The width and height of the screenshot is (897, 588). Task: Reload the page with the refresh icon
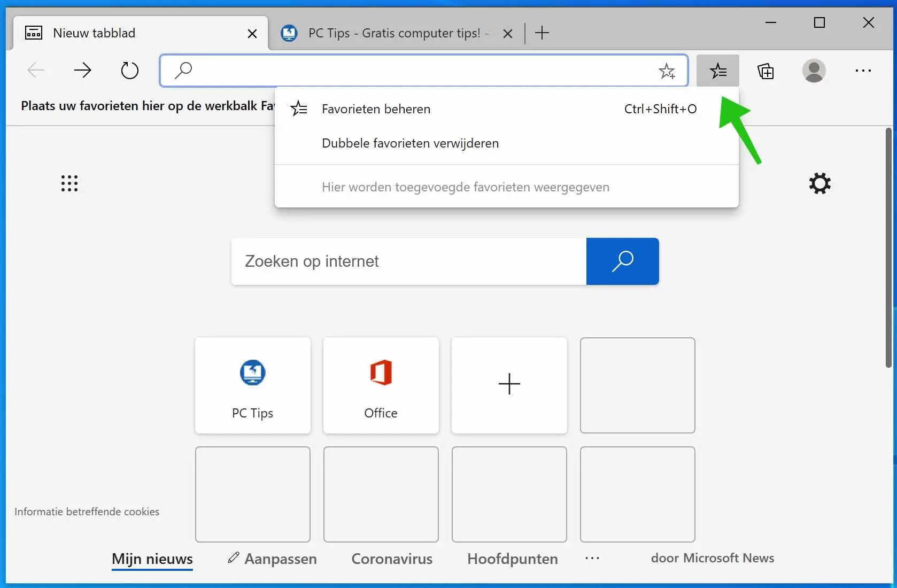point(129,70)
